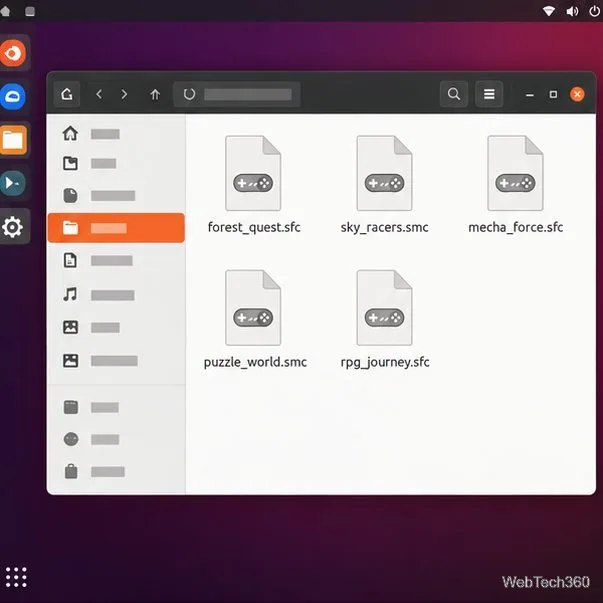Open forest_quest.sfc ROM file icon
The width and height of the screenshot is (603, 603).
[x=253, y=173]
